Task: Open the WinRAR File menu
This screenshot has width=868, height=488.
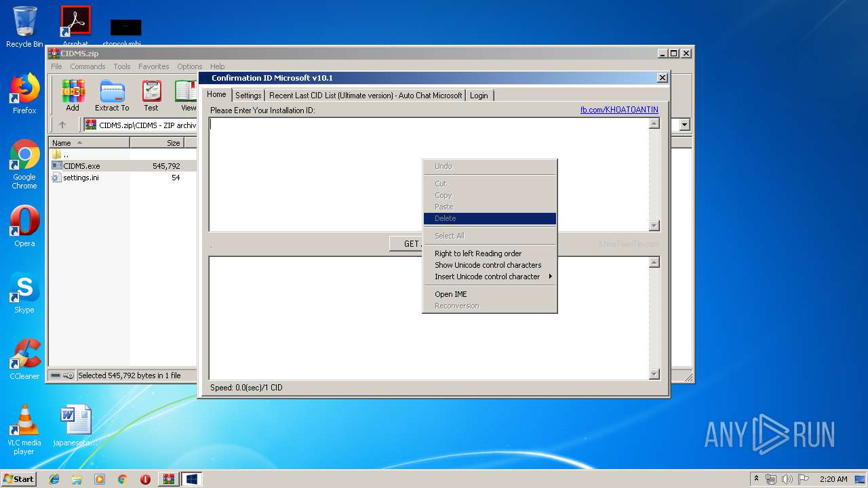Action: [x=56, y=66]
